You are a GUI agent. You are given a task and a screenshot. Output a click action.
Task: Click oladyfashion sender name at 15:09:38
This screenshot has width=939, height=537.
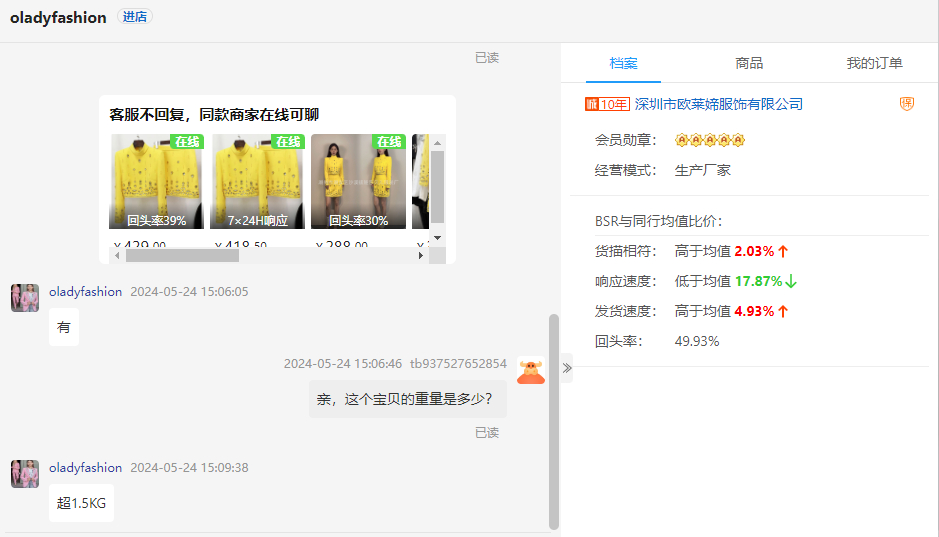85,468
